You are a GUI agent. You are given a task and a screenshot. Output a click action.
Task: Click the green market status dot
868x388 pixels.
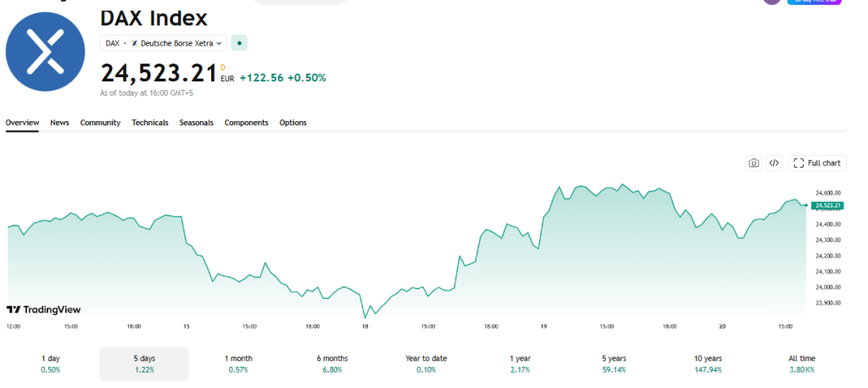pos(239,42)
